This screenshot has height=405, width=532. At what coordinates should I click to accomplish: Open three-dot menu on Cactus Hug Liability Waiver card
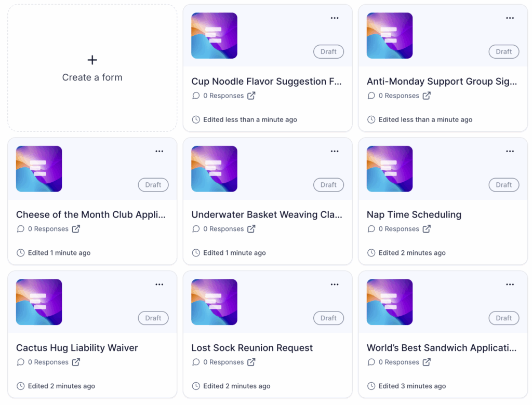[159, 285]
